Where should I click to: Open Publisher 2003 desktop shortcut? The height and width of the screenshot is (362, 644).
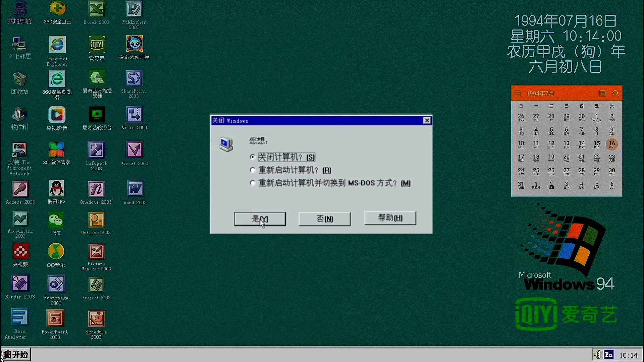coord(134,15)
